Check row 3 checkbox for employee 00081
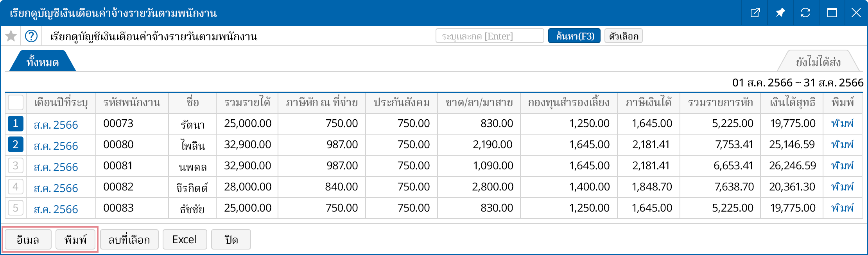 point(16,166)
